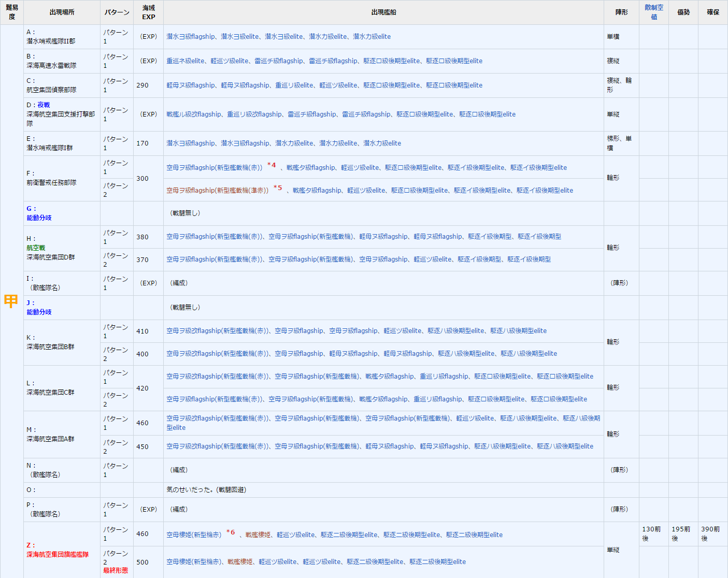Follow 能動分岐 link under node J
728x578 pixels.
click(39, 312)
